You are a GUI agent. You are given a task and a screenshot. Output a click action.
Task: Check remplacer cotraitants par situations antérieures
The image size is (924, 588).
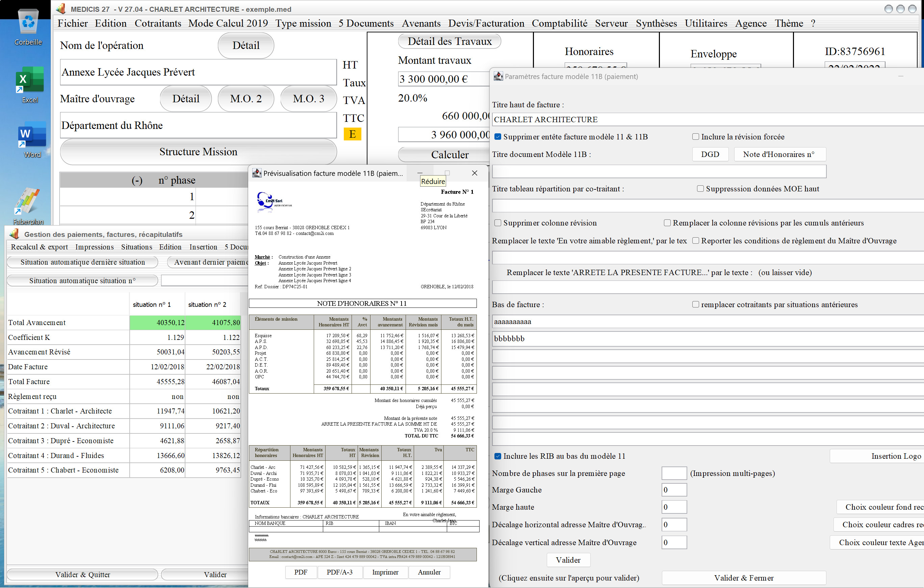coord(695,304)
